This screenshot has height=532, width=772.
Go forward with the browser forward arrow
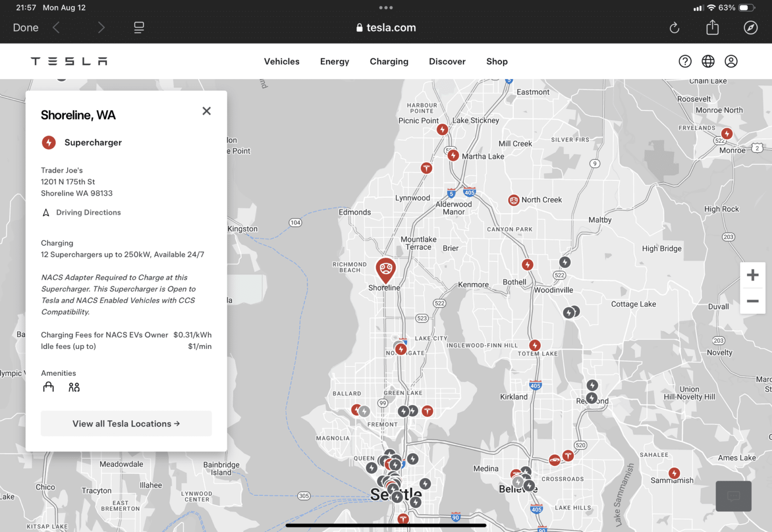tap(101, 27)
